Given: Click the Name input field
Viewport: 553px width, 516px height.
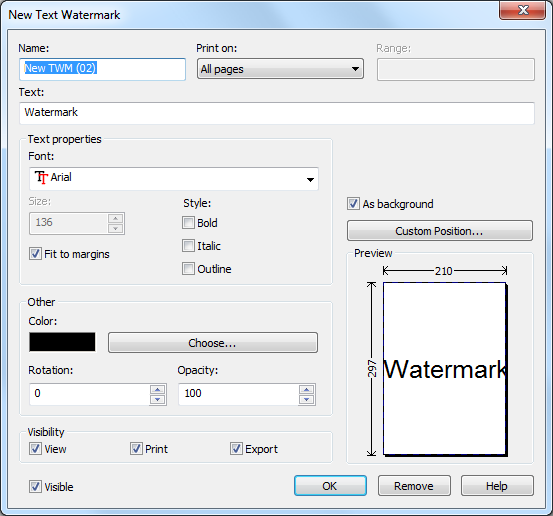Looking at the screenshot, I should (x=102, y=69).
